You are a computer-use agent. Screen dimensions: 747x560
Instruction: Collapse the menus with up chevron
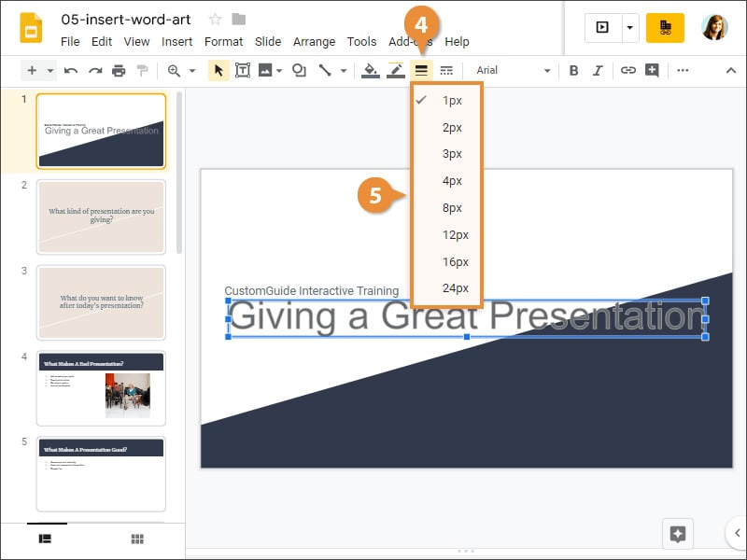point(731,71)
